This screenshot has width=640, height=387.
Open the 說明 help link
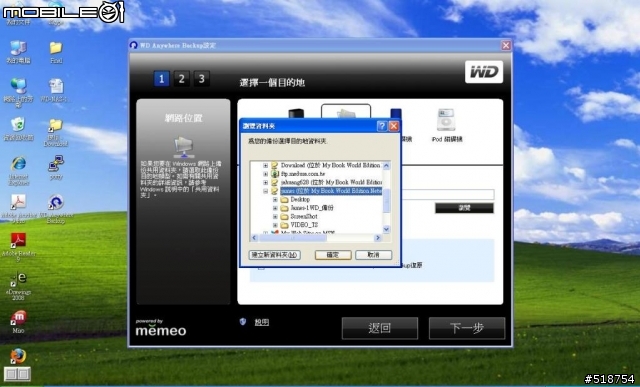pyautogui.click(x=262, y=322)
